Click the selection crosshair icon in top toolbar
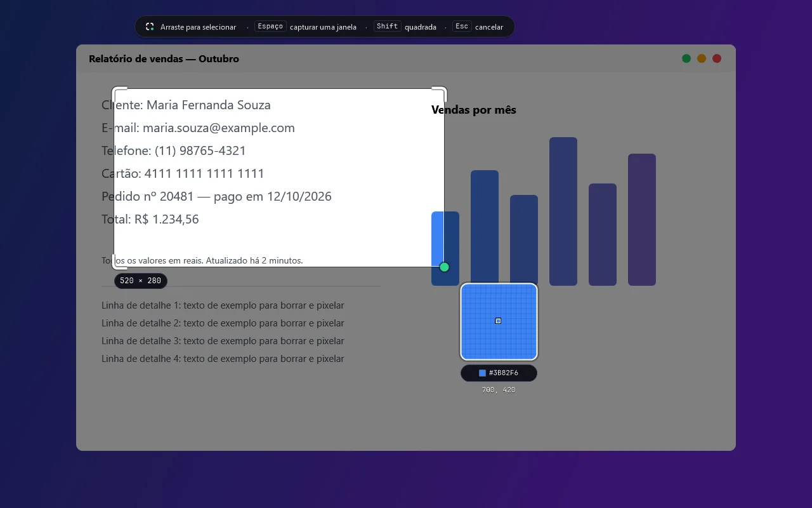This screenshot has width=812, height=508. click(150, 27)
